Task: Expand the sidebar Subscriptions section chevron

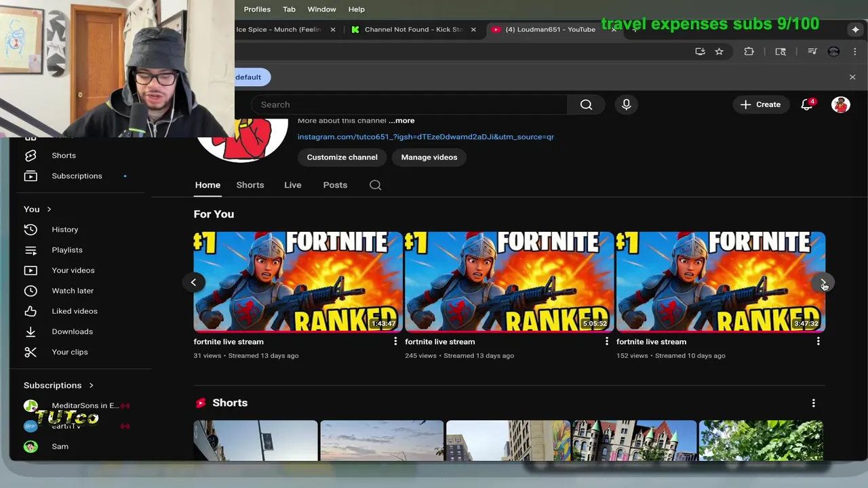Action: 91,386
